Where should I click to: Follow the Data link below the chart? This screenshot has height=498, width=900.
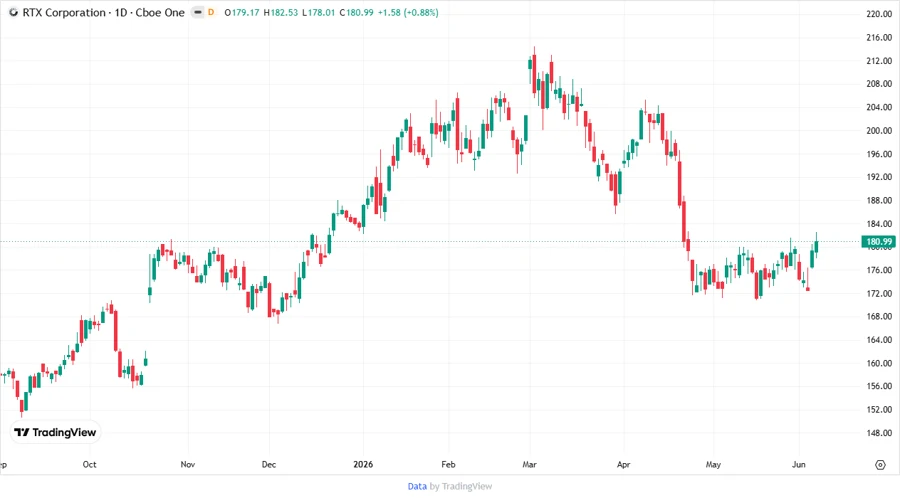pos(417,487)
